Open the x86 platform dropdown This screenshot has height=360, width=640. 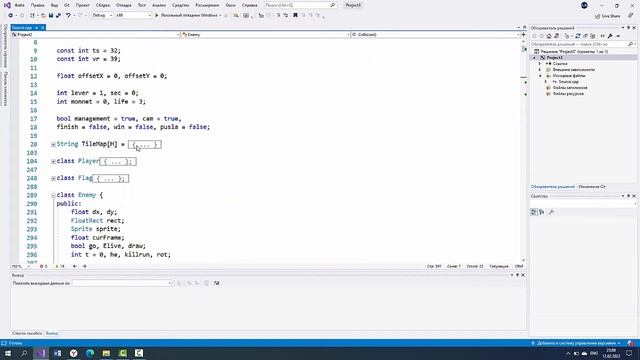[133, 16]
